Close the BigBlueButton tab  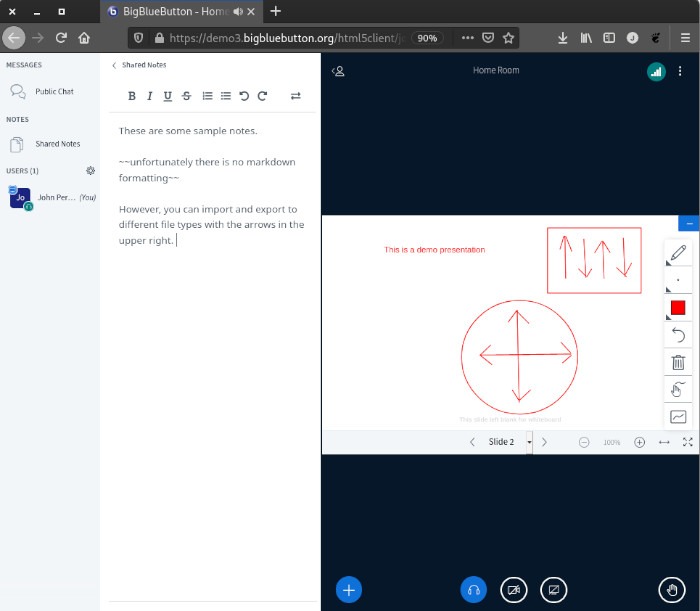point(251,12)
